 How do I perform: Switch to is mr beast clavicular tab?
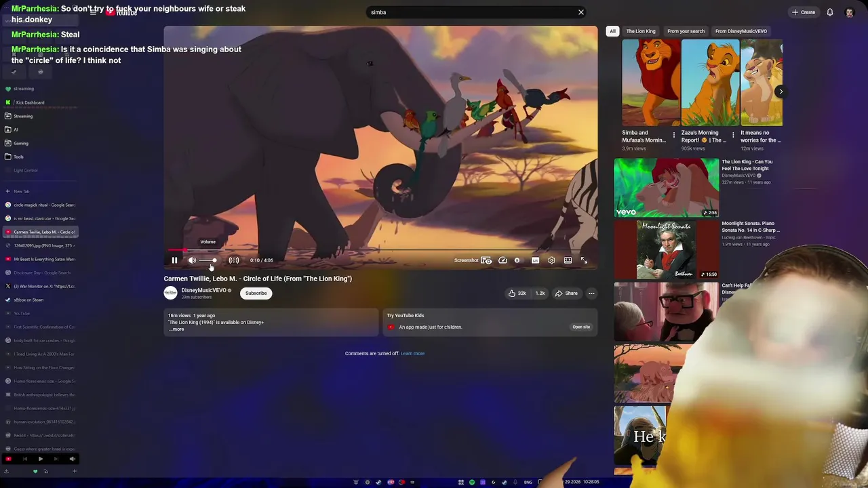(x=41, y=218)
